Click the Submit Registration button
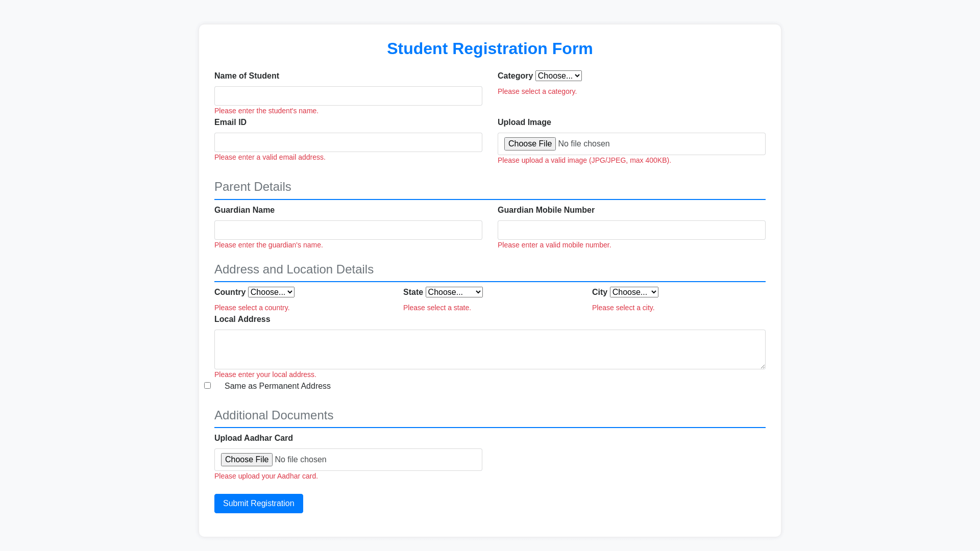Screen dimensions: 980x551 [x=258, y=504]
